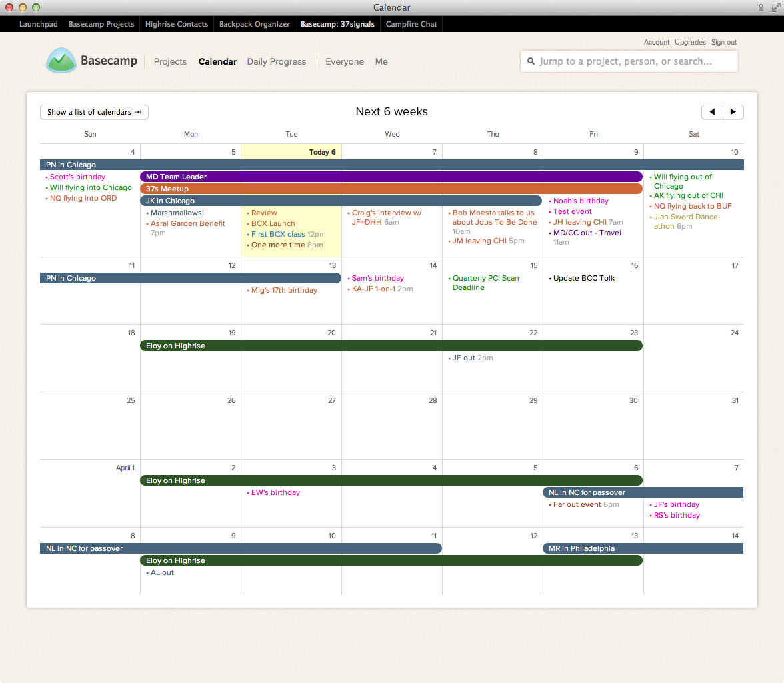Select the Calendar navigation link
The width and height of the screenshot is (784, 683).
(217, 61)
